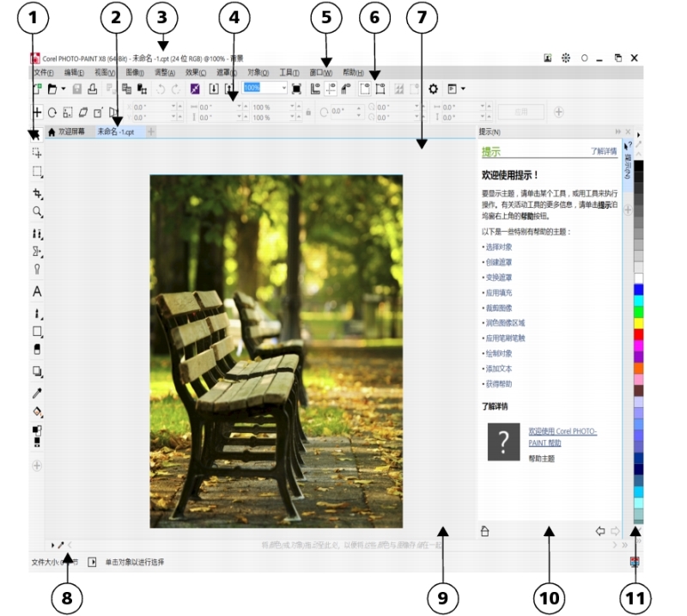Expand the Open folder dropdown arrow
Screen dimensions: 687x616
(64, 88)
